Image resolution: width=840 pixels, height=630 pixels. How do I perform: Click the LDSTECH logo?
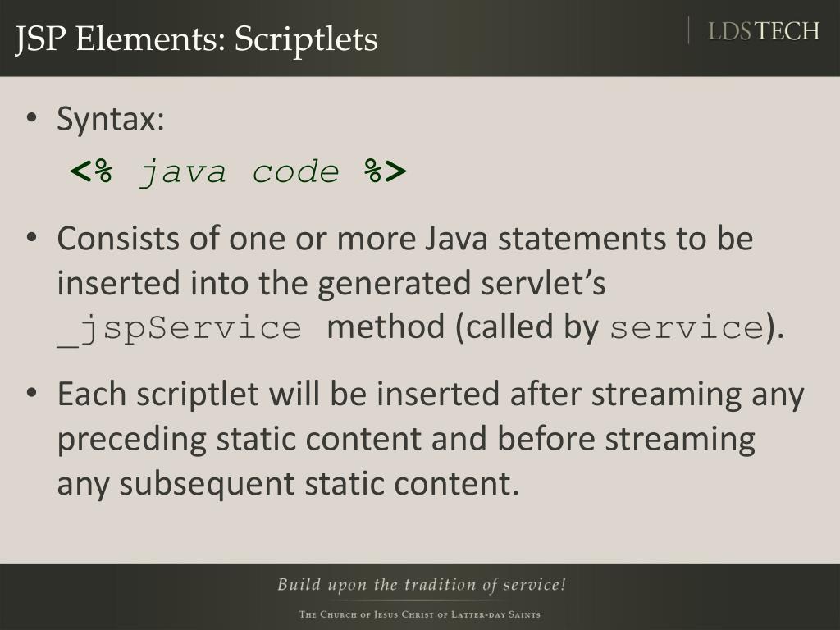pyautogui.click(x=764, y=32)
